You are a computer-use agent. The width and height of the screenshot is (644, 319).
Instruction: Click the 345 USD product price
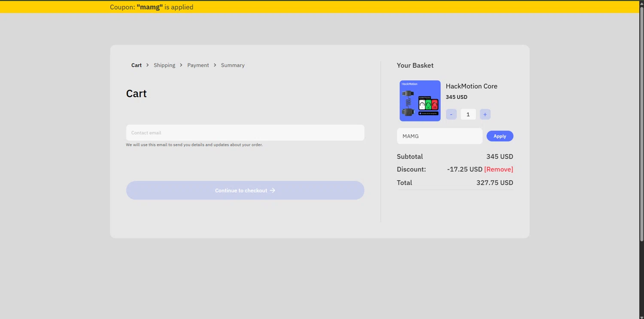456,97
